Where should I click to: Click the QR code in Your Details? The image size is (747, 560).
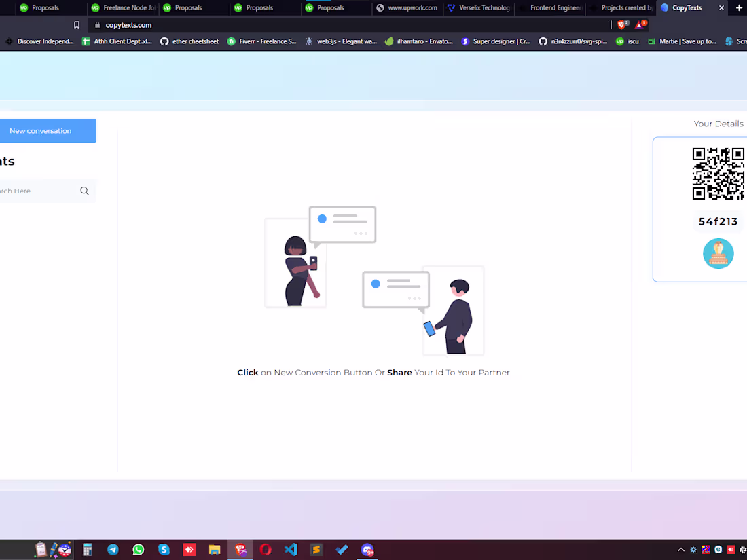(x=718, y=173)
